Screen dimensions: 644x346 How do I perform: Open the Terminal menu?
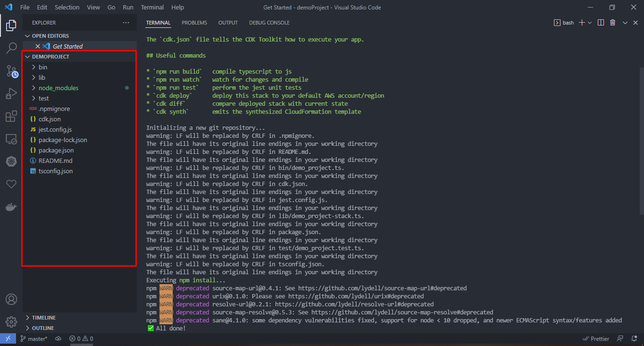tap(152, 7)
